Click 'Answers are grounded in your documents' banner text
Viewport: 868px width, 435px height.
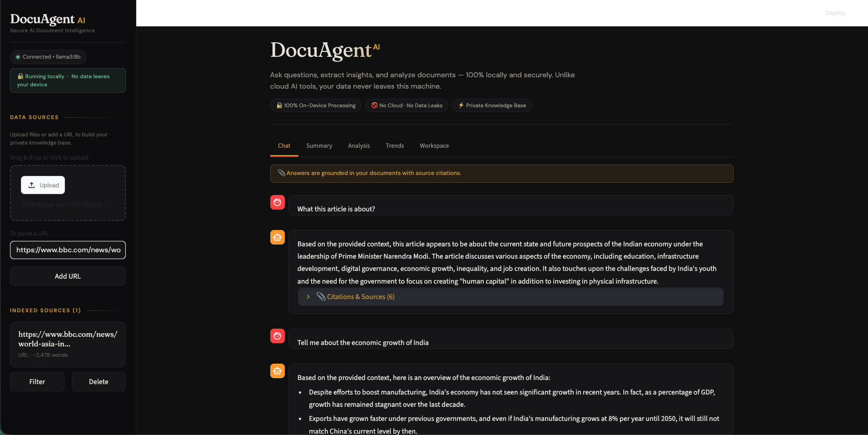[x=374, y=173]
